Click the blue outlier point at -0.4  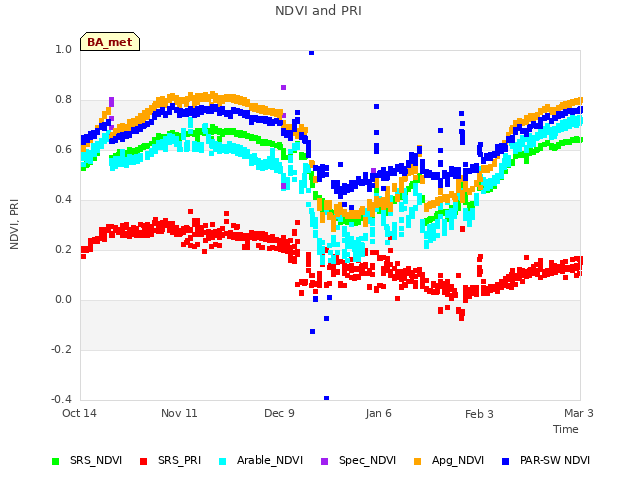pyautogui.click(x=327, y=398)
